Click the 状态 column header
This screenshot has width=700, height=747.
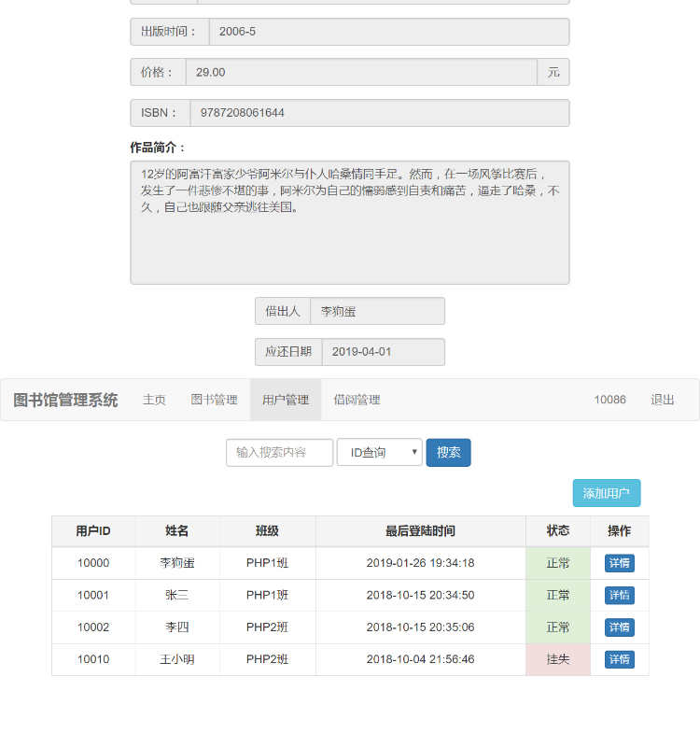point(558,530)
